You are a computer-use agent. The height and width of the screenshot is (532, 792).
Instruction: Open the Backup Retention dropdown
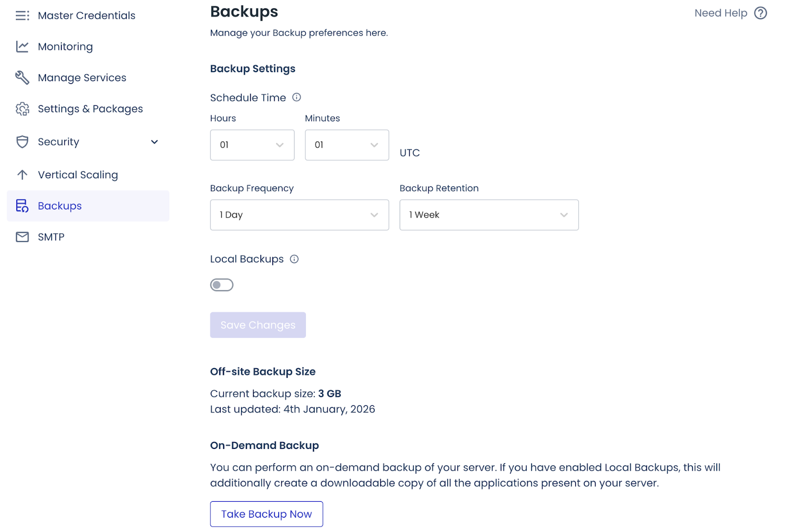[x=489, y=215]
